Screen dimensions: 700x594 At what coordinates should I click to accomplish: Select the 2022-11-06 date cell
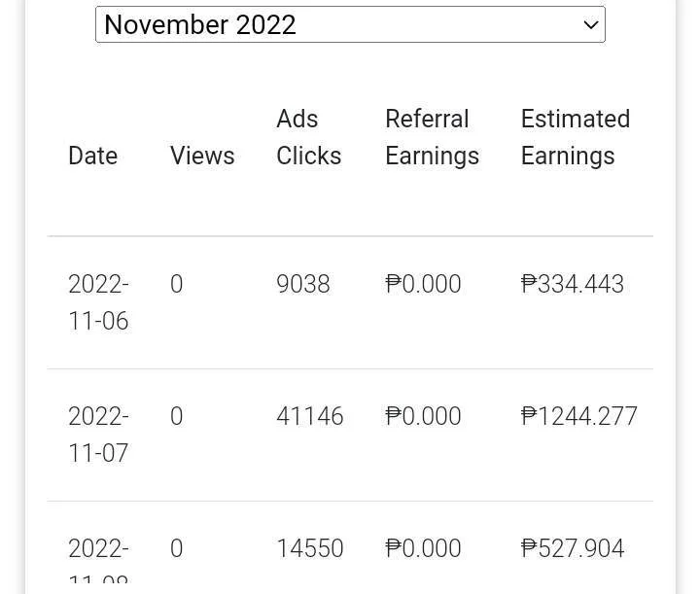[98, 302]
